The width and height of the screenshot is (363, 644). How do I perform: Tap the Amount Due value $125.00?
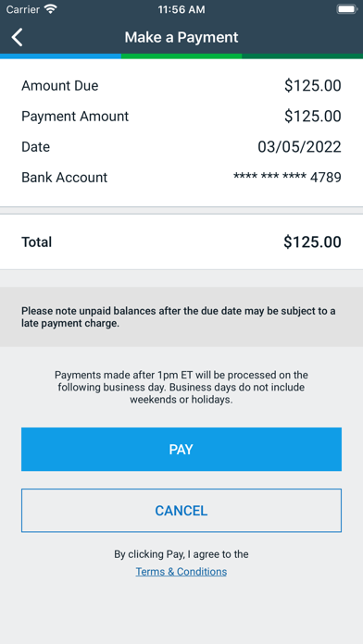click(x=312, y=86)
